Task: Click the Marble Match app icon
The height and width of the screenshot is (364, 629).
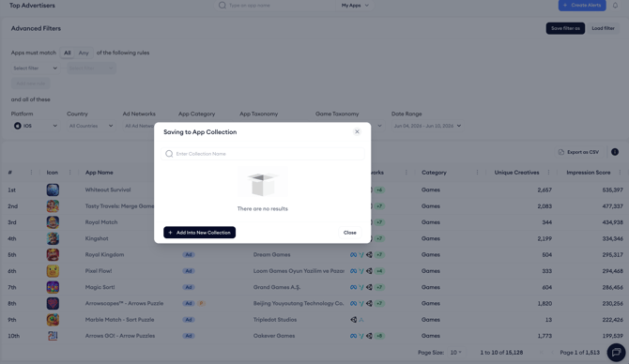Action: [53, 320]
